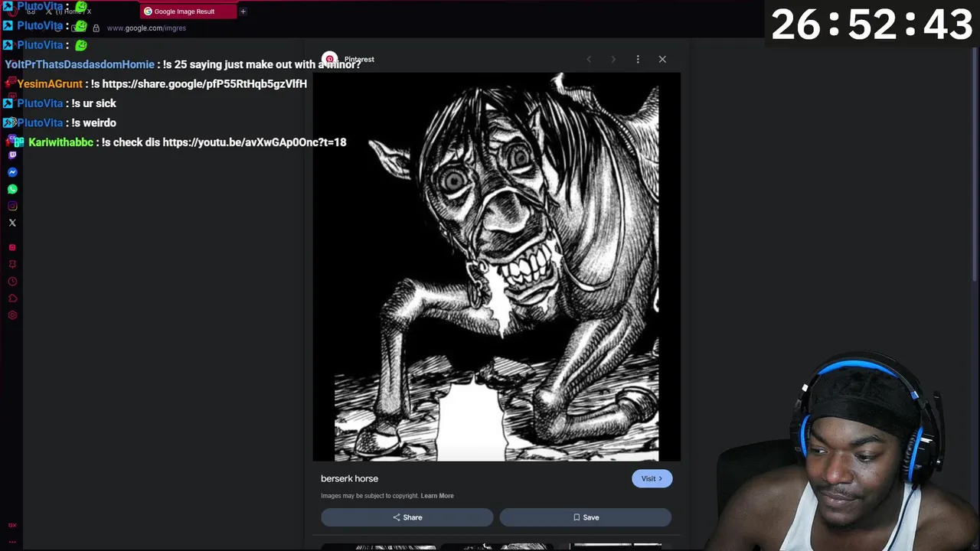Go to next image with right chevron
The image size is (980, 551).
tap(613, 59)
